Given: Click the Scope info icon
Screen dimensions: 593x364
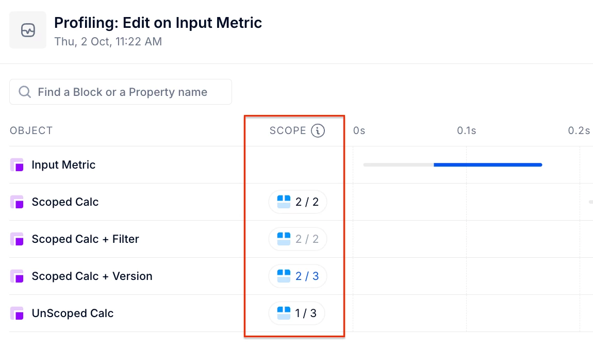Looking at the screenshot, I should click(318, 131).
